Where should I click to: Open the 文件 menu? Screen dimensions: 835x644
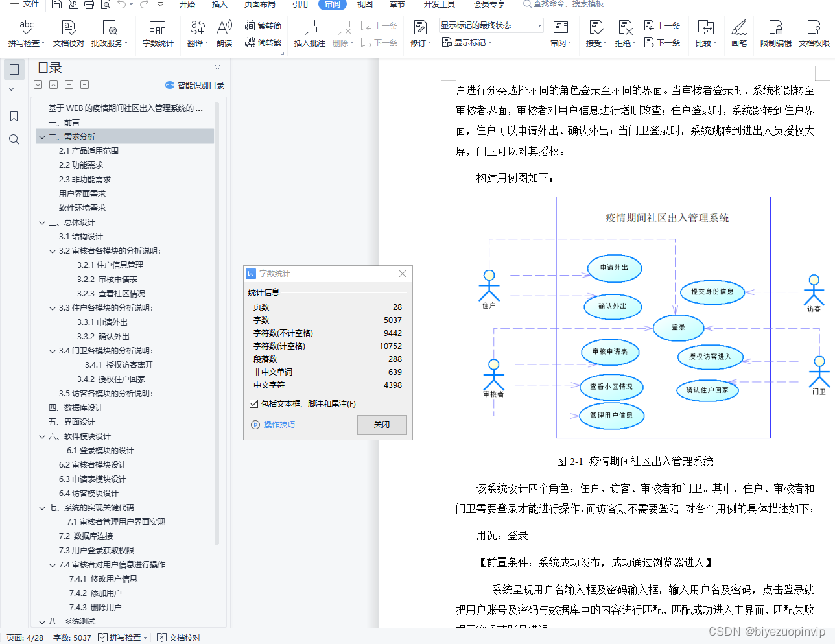[25, 4]
